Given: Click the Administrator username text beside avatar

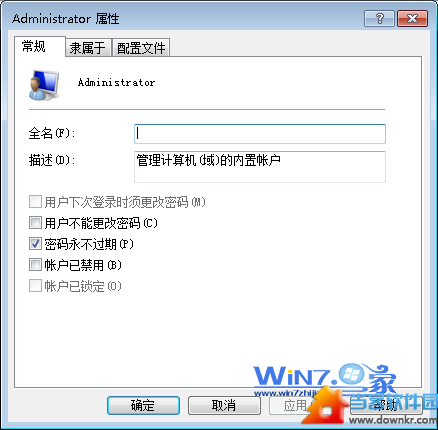Looking at the screenshot, I should pyautogui.click(x=116, y=82).
